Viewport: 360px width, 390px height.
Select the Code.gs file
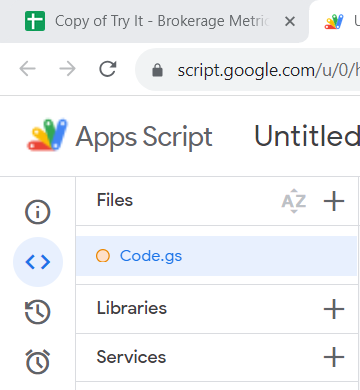pos(216,256)
